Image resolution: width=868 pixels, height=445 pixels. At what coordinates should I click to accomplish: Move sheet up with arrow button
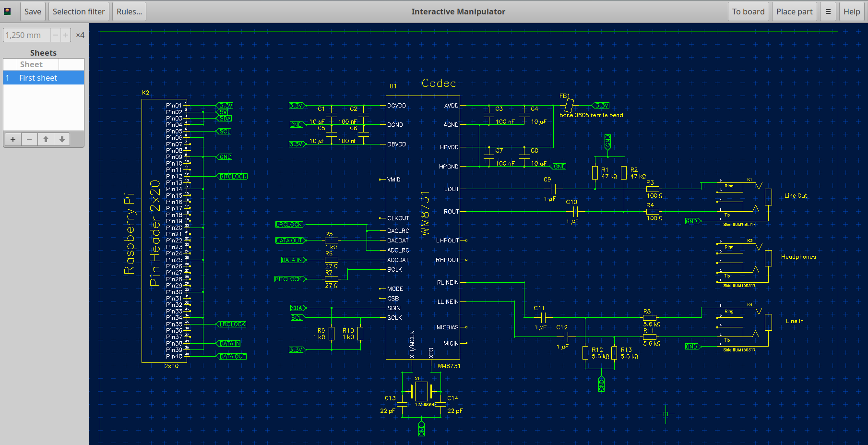click(46, 139)
